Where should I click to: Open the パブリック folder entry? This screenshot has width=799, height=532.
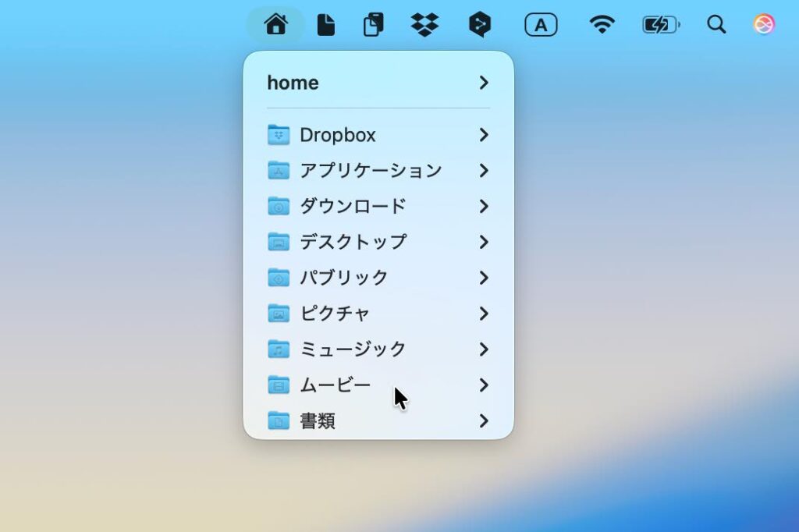[x=343, y=278]
